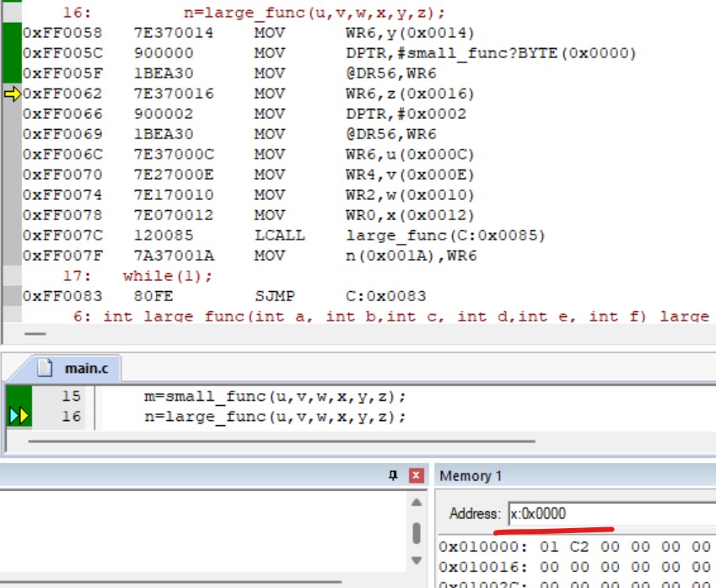Click line 16 n=large_func code in main.c
716x588 pixels.
coord(275,417)
